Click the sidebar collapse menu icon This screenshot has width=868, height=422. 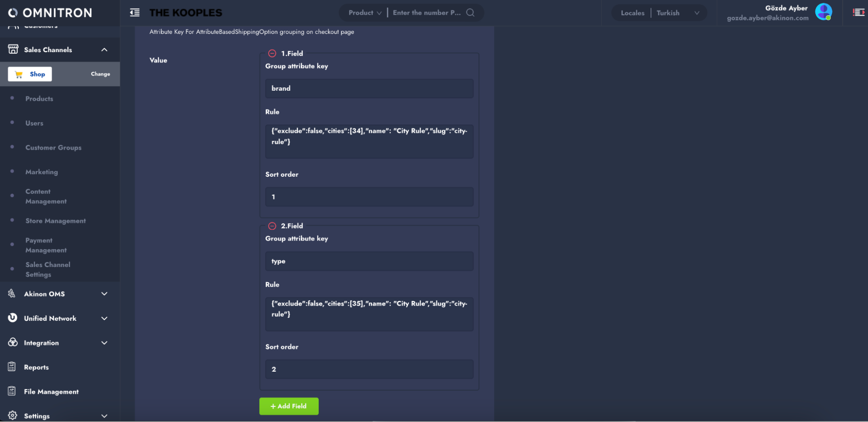(135, 13)
